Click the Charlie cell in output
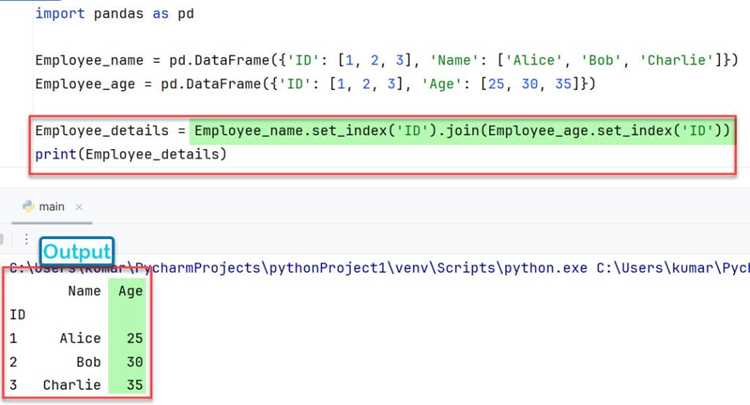This screenshot has height=405, width=750. click(x=72, y=385)
